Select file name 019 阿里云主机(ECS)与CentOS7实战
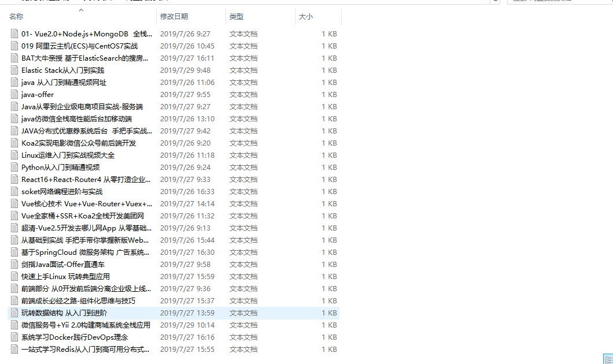The image size is (613, 364). tap(79, 46)
